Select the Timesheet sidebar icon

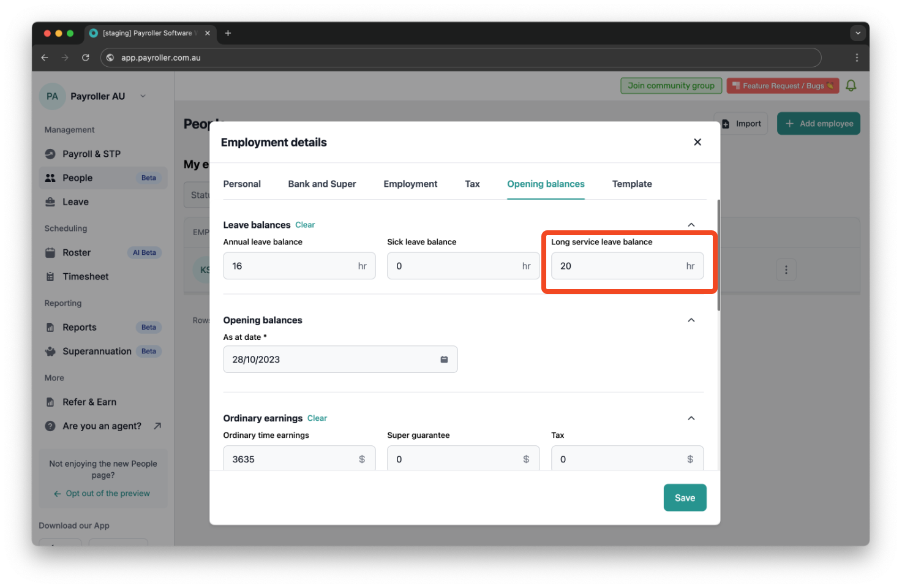tap(51, 276)
